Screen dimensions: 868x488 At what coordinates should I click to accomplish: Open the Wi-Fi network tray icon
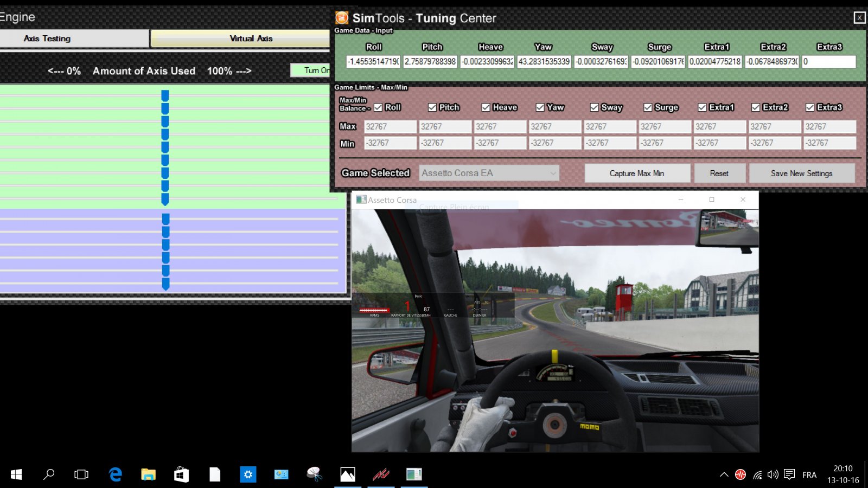click(757, 475)
